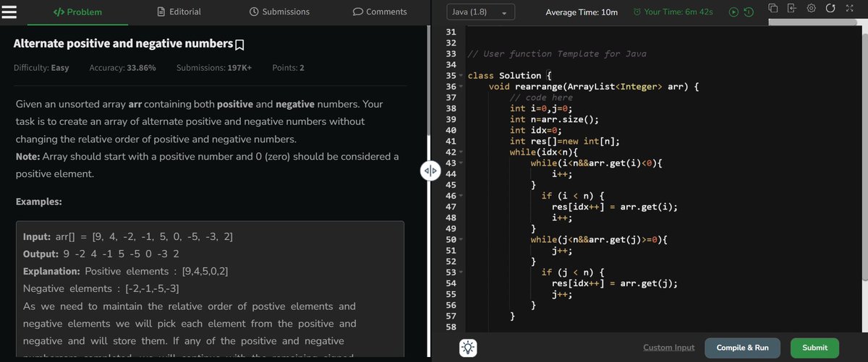Click the 'int res[]=new int[n];' code line
868x362 pixels.
click(x=564, y=141)
